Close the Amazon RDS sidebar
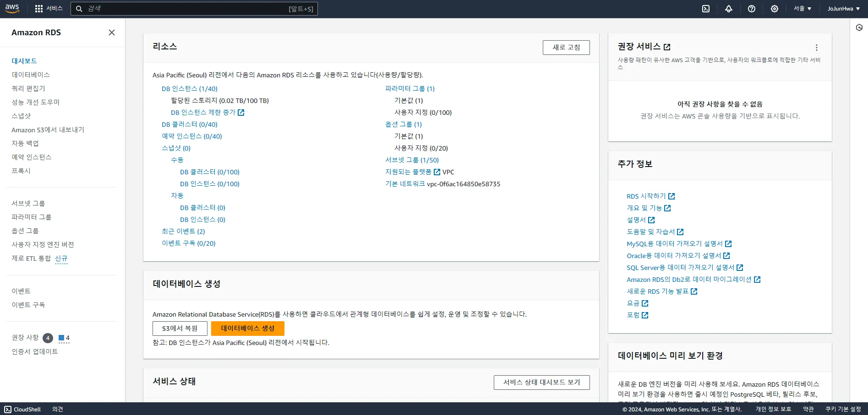The width and height of the screenshot is (868, 415). click(112, 32)
